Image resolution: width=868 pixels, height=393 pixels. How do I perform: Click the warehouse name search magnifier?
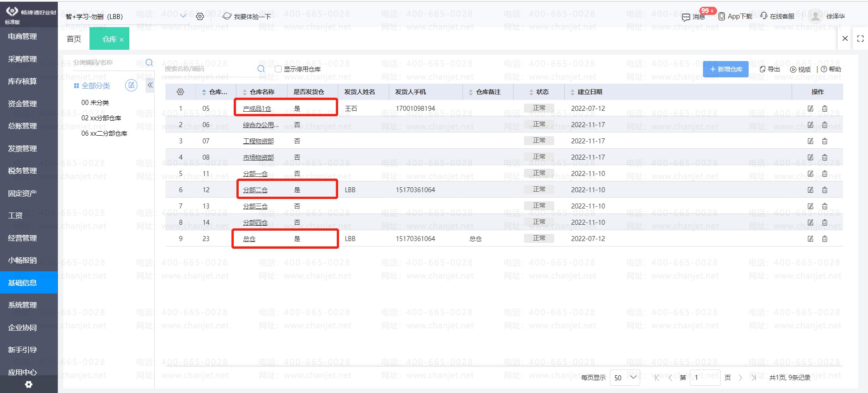(261, 69)
